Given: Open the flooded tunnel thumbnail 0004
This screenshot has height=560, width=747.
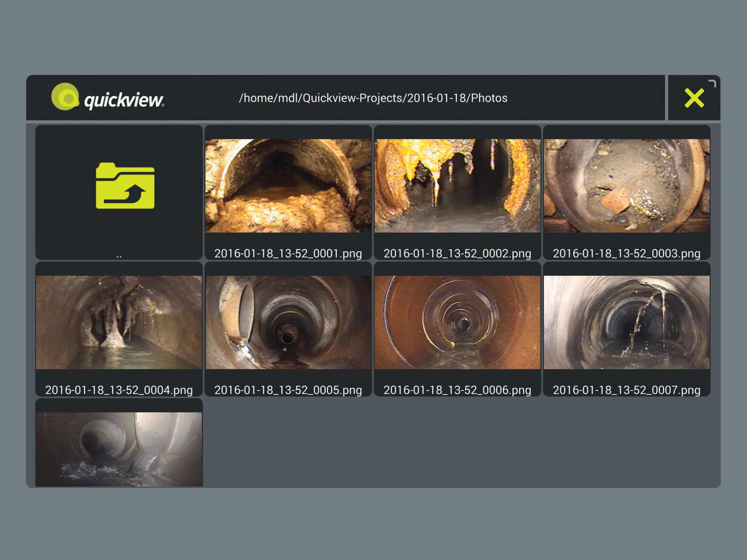Looking at the screenshot, I should [x=119, y=322].
